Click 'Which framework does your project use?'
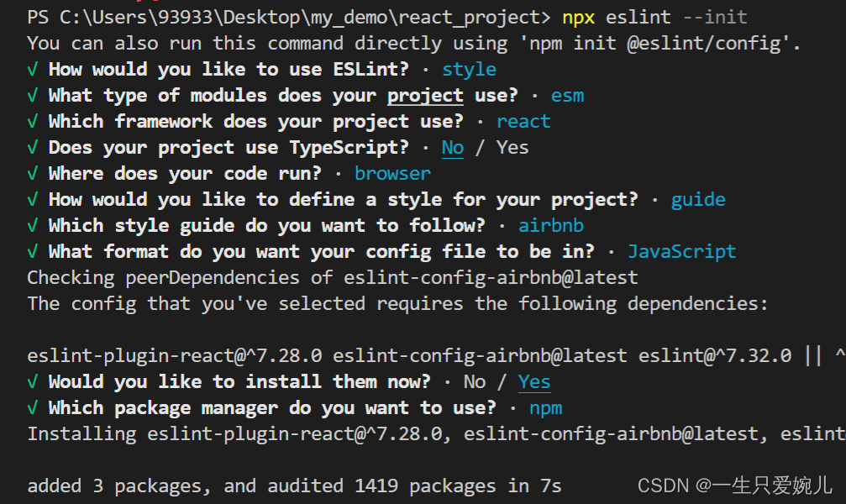 [255, 122]
